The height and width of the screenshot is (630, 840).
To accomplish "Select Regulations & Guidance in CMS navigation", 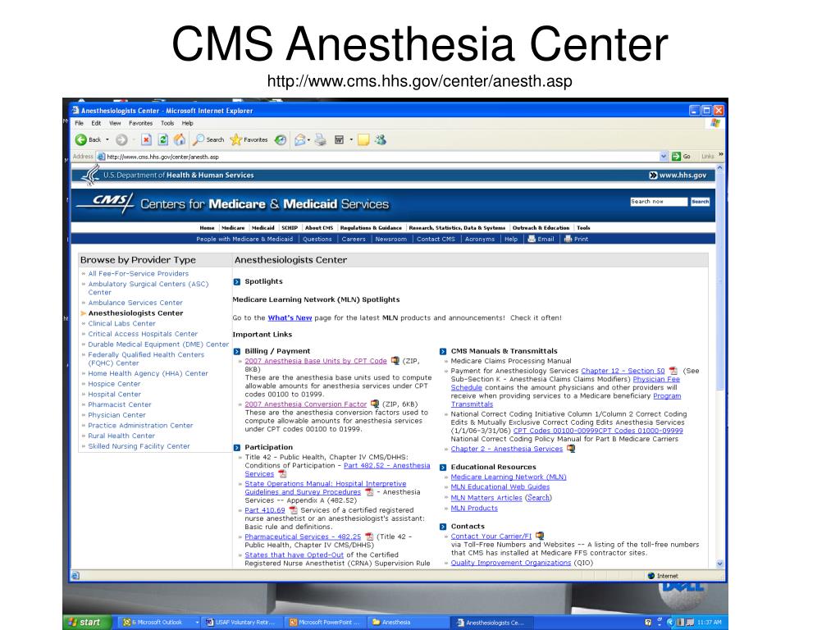I will click(371, 228).
